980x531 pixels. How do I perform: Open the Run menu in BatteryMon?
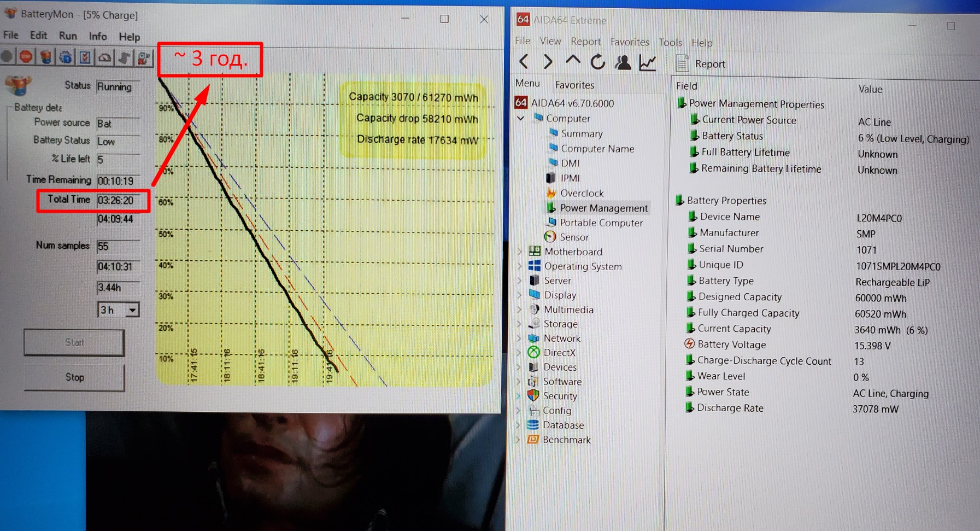point(68,36)
